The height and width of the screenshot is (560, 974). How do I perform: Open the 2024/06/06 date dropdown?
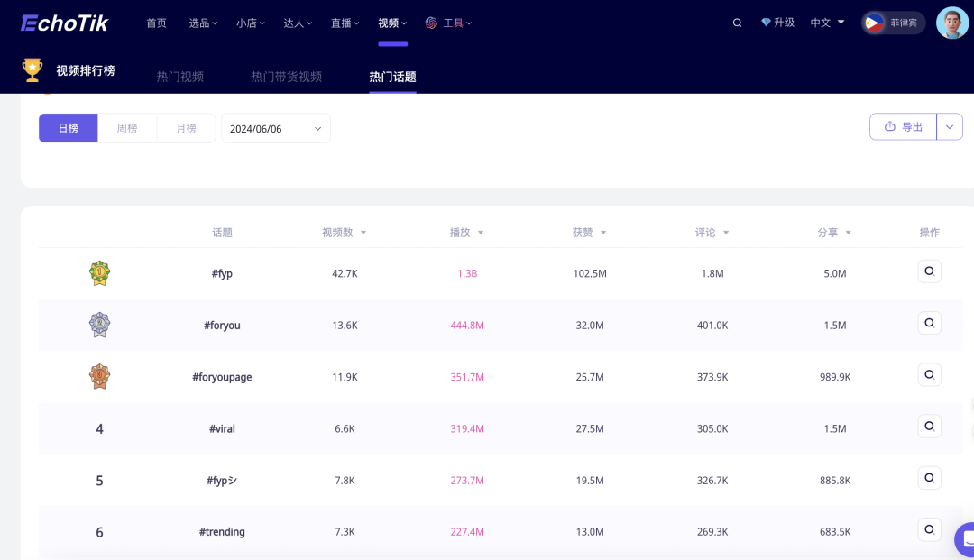276,129
